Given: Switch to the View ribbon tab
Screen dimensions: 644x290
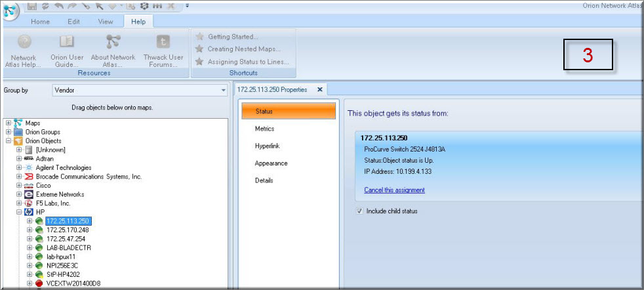Looking at the screenshot, I should [x=106, y=22].
